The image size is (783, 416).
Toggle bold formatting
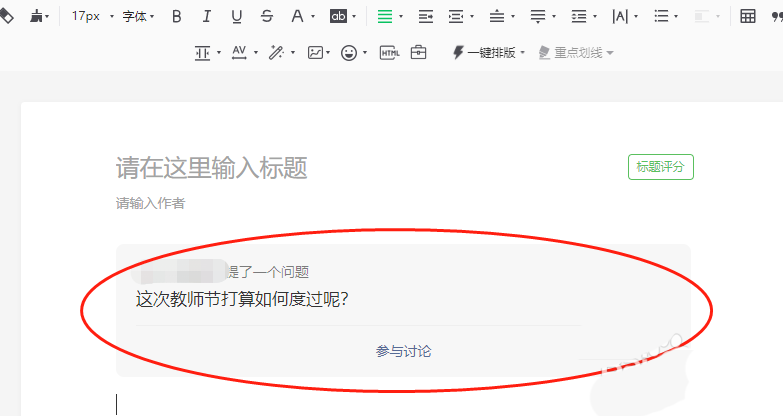click(177, 16)
